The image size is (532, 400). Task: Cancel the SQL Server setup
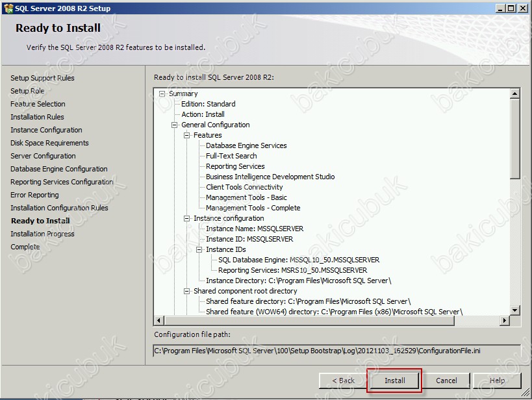tap(446, 381)
